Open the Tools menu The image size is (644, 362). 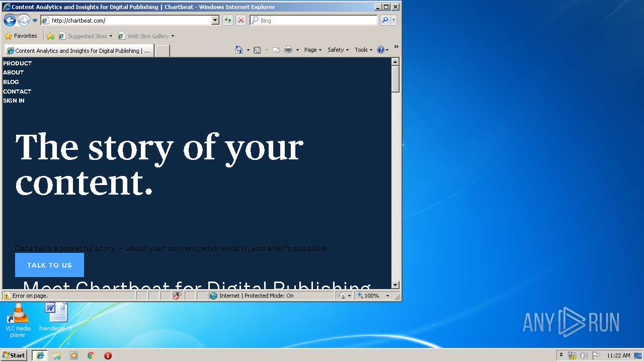364,50
